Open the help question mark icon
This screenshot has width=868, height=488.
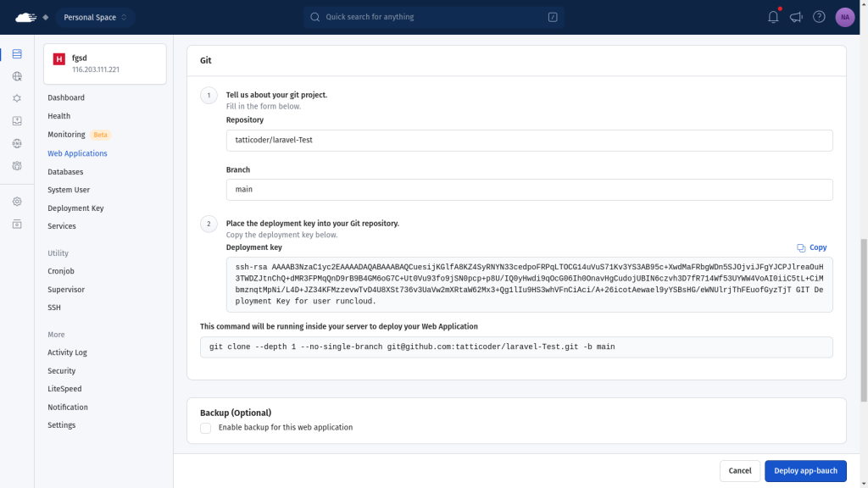[x=819, y=17]
